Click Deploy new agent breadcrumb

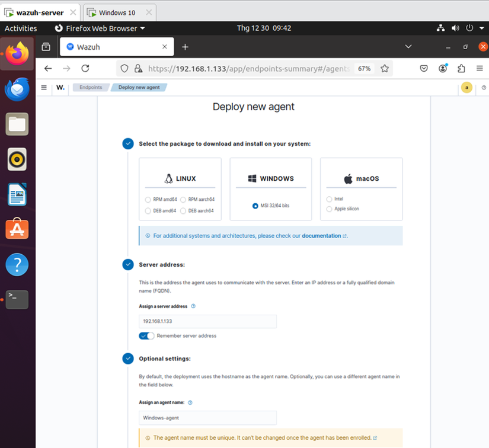[139, 87]
